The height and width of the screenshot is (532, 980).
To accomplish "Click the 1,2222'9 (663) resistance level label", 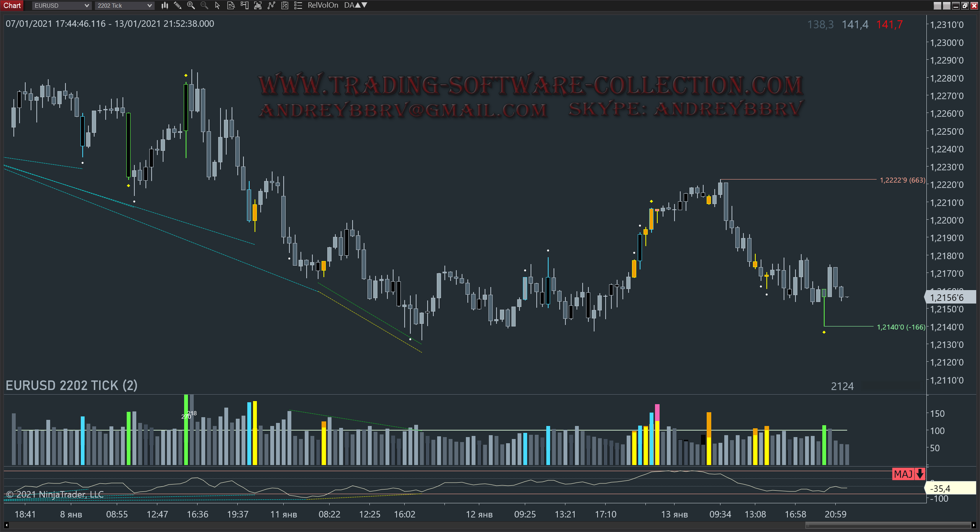I will pos(902,180).
